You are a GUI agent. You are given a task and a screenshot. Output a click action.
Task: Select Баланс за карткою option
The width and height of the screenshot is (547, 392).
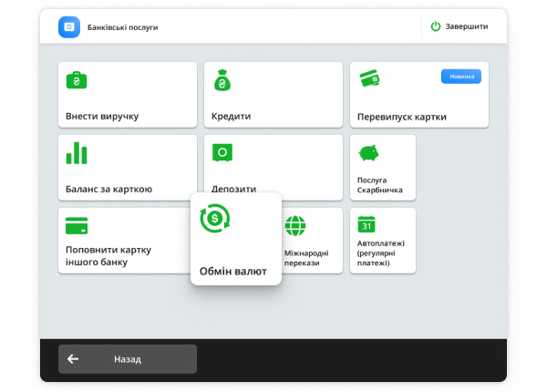coord(127,168)
